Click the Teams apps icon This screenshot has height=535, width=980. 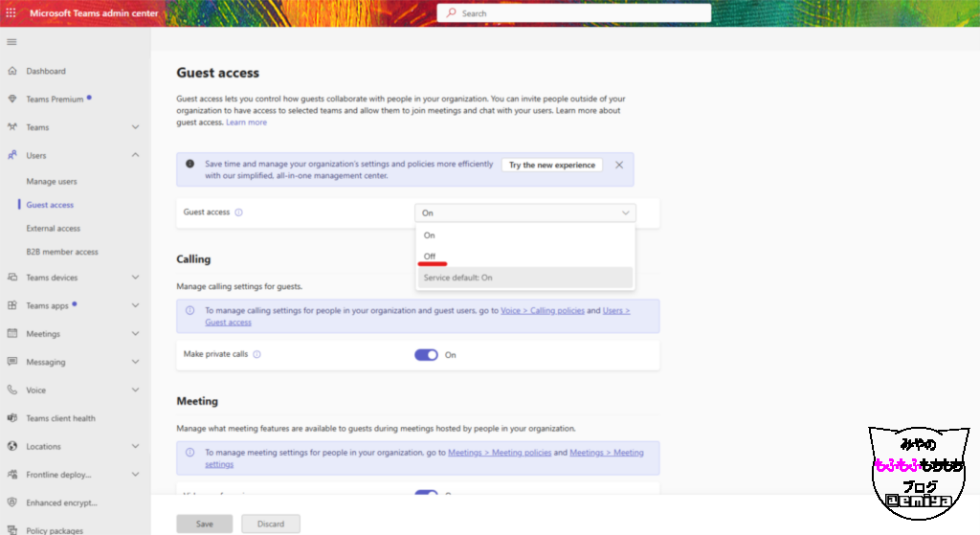point(11,305)
